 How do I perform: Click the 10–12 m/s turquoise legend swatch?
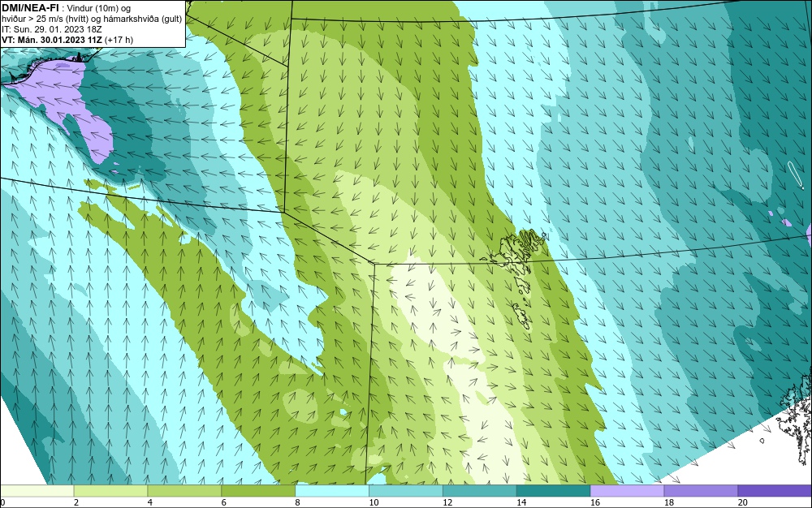405,491
